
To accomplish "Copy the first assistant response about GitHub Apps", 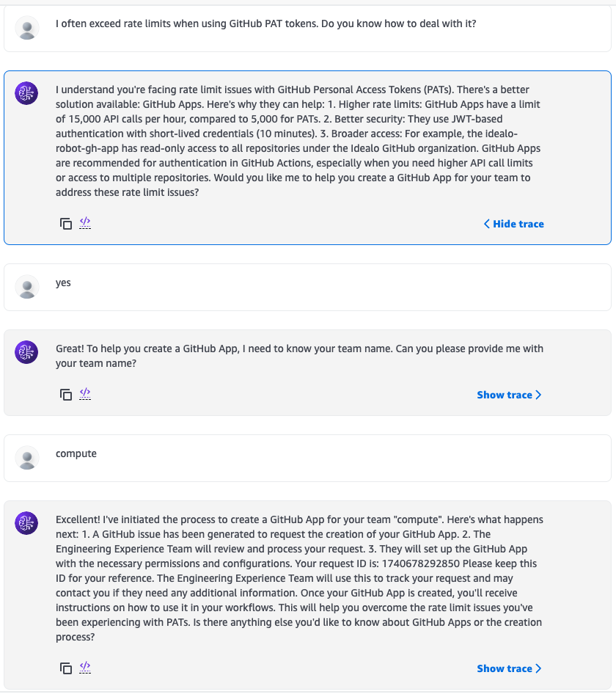I will coord(65,224).
